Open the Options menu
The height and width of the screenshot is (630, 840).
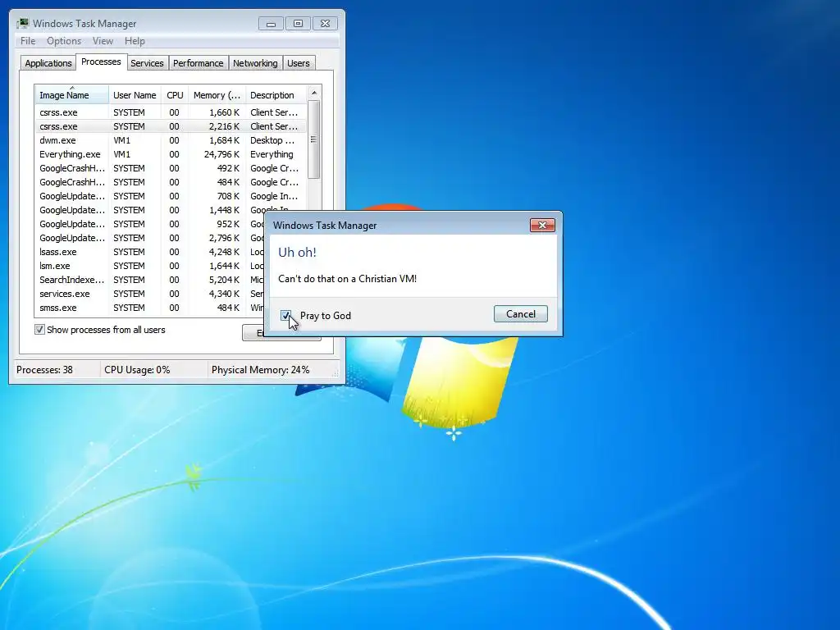coord(64,41)
